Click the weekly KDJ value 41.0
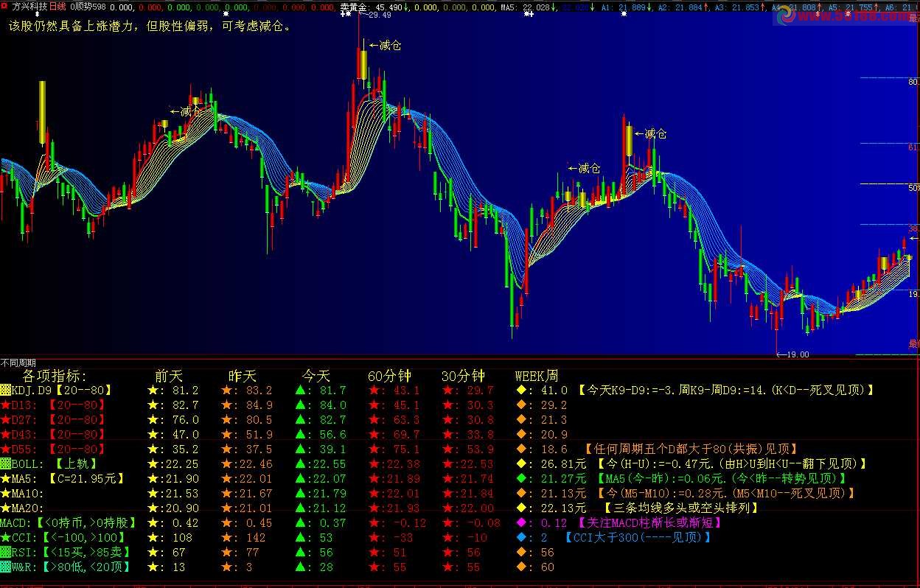 (x=554, y=391)
